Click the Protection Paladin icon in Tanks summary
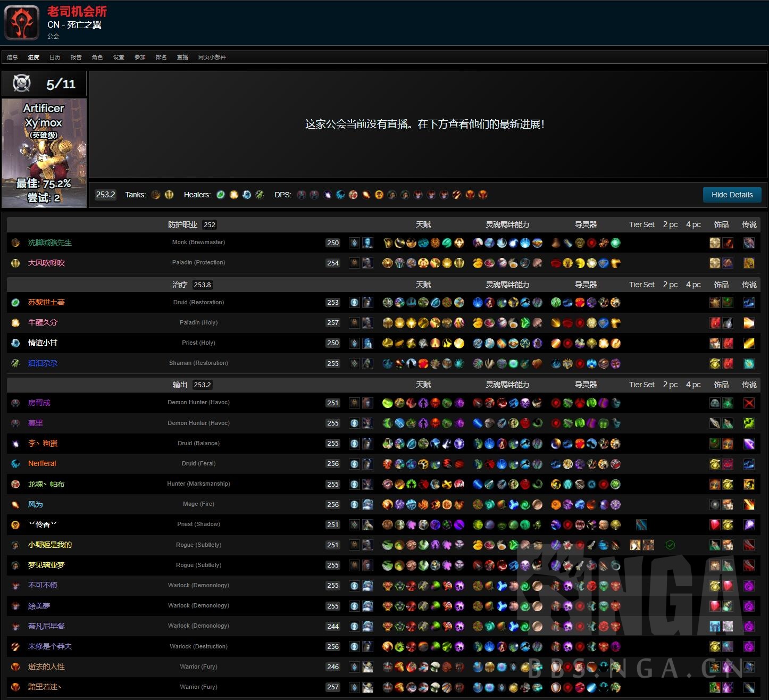769x700 pixels. [x=169, y=195]
